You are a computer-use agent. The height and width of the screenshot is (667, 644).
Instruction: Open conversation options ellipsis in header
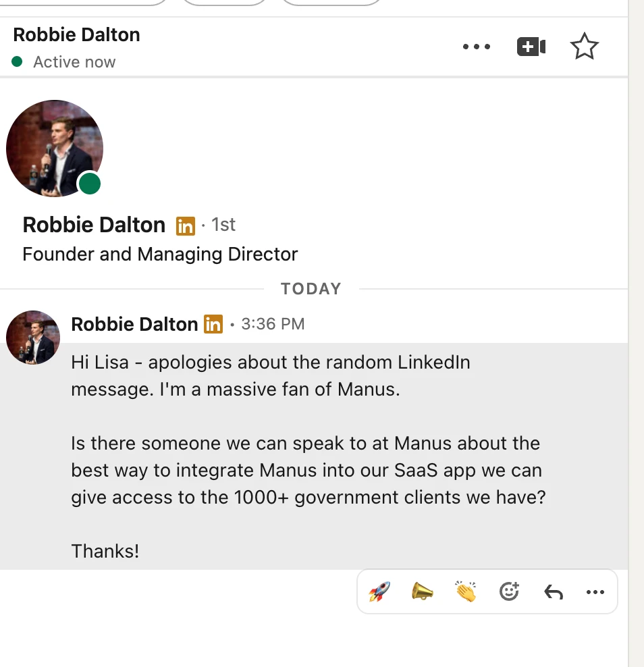tap(477, 47)
